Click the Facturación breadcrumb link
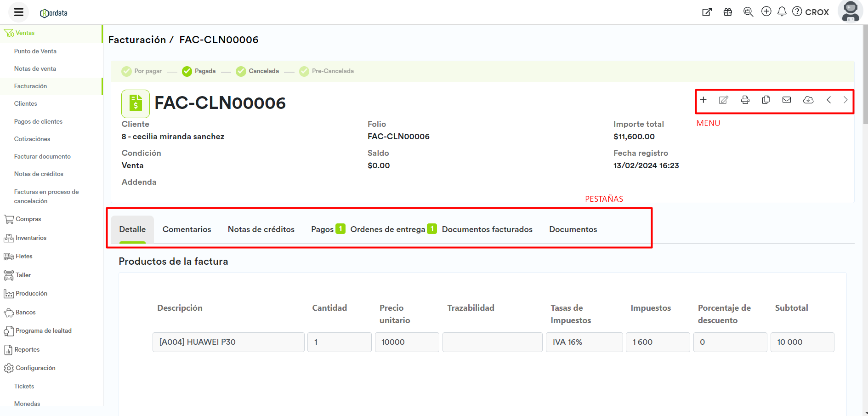Image resolution: width=868 pixels, height=416 pixels. (137, 40)
